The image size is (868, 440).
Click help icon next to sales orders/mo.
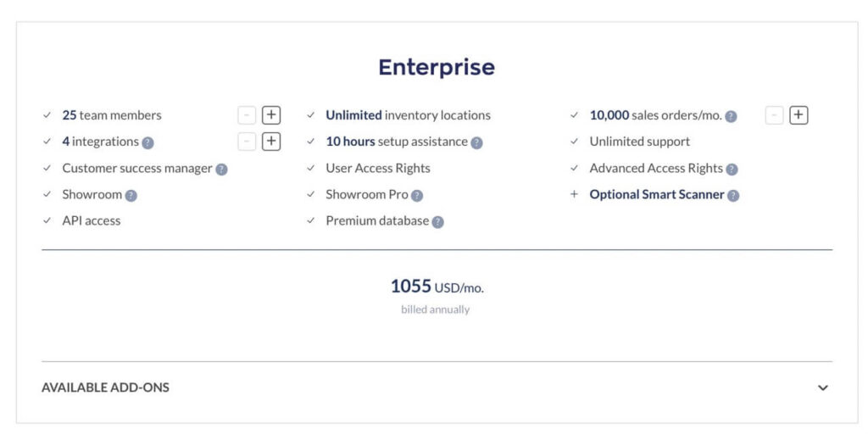tap(731, 116)
